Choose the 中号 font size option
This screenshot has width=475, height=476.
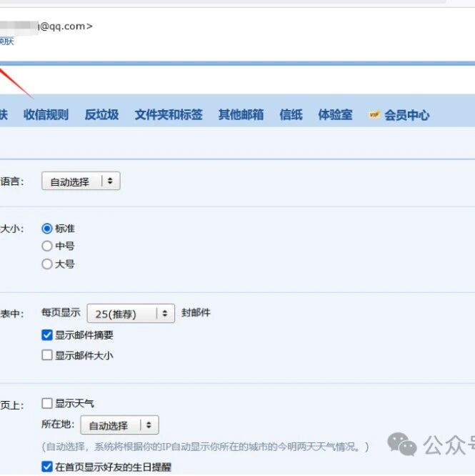coord(47,246)
